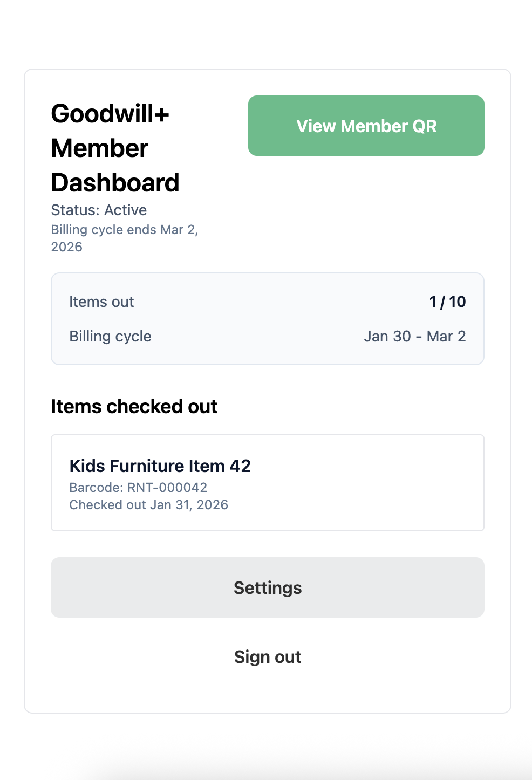Click the Billing cycle row label

(110, 336)
